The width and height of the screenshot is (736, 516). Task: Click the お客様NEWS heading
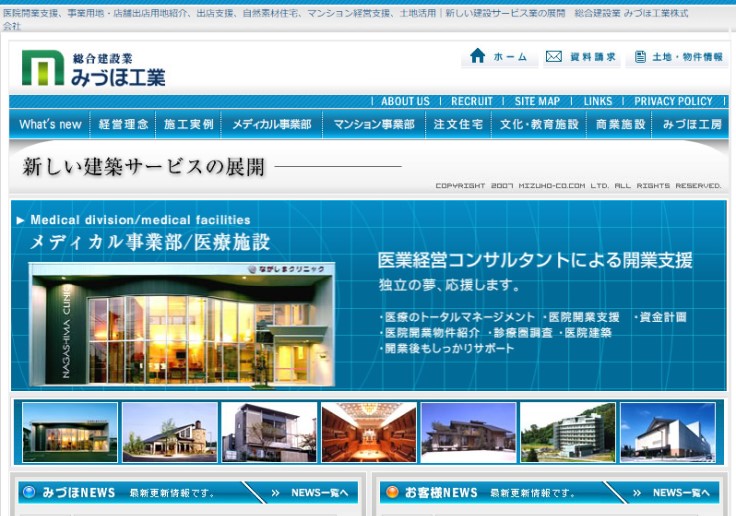tap(441, 493)
